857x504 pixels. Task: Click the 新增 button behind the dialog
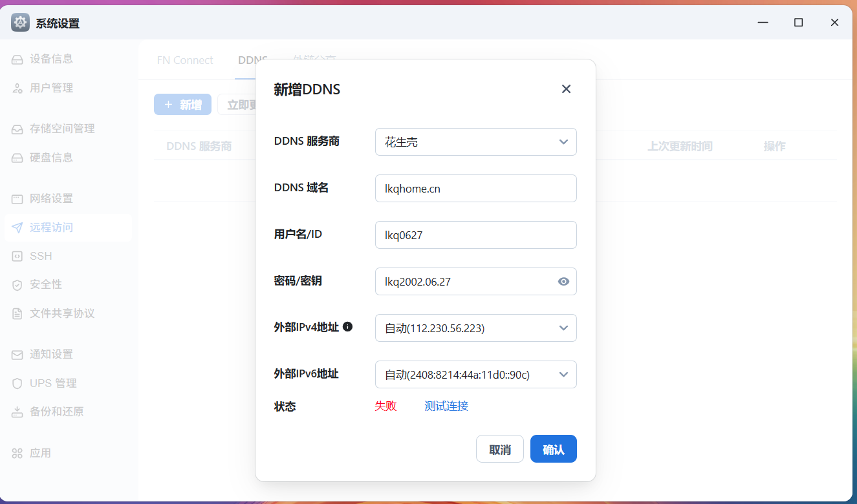(x=182, y=105)
